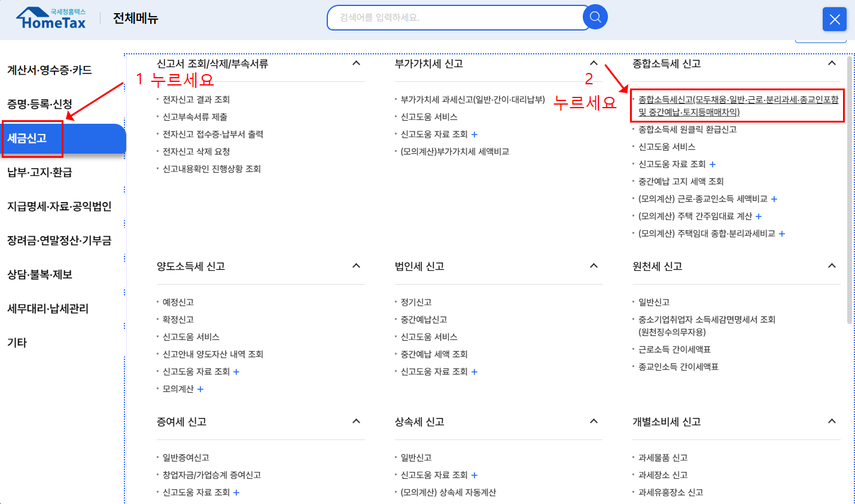Image resolution: width=855 pixels, height=504 pixels.
Task: Open 전자신고 접수증·납부서 출력 link
Action: tap(213, 135)
